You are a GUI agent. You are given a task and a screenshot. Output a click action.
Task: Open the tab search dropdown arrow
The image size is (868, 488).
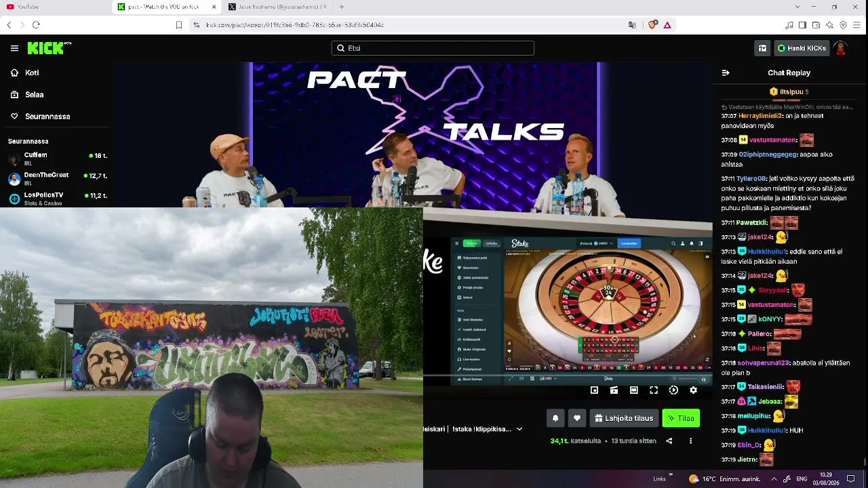797,7
